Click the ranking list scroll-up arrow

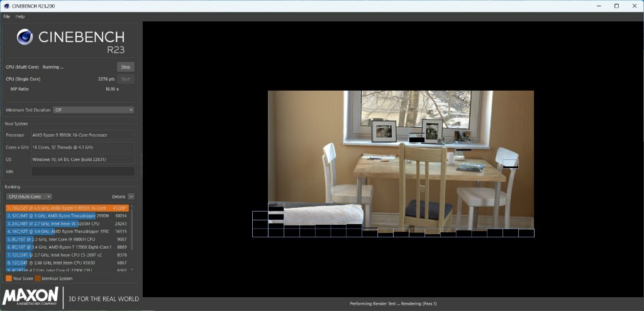tap(131, 206)
